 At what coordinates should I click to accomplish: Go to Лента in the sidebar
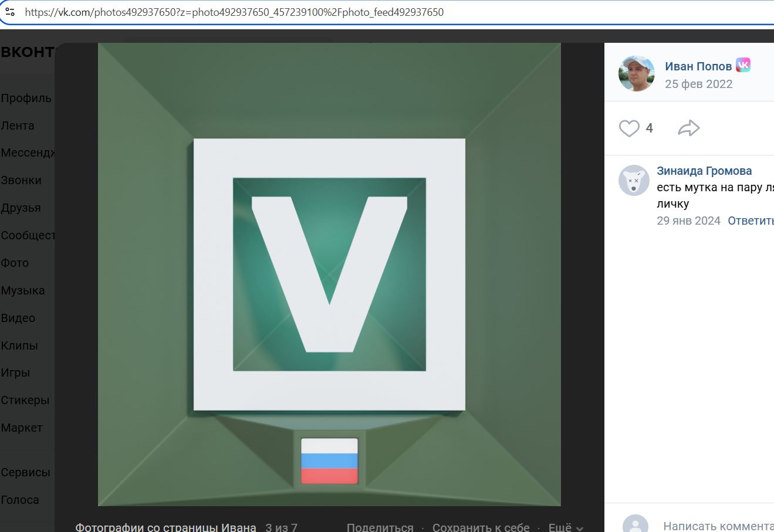(x=18, y=126)
